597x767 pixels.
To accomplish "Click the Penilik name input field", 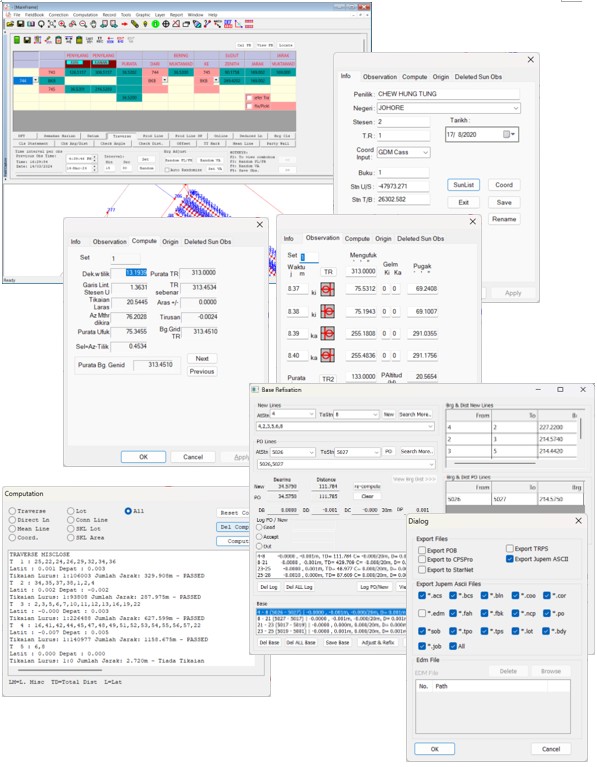I will (448, 94).
